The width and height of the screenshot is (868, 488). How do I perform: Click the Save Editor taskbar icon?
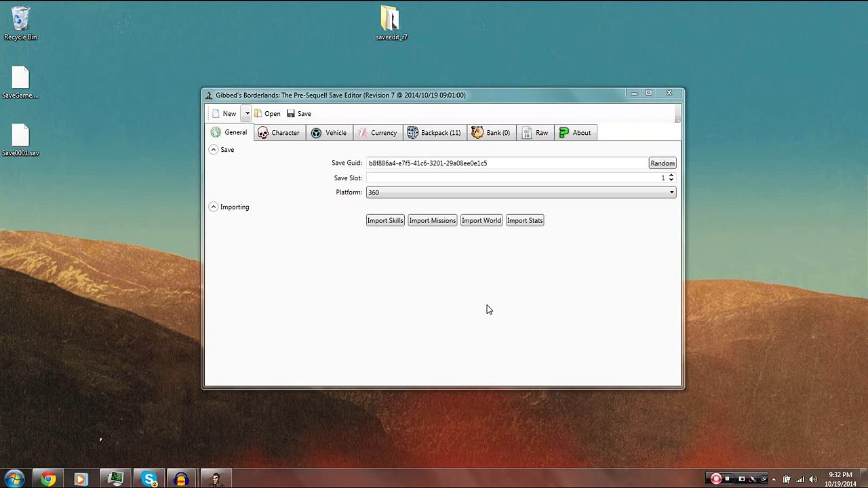tap(215, 479)
